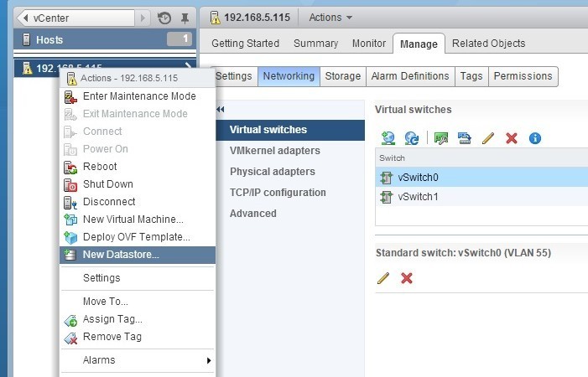Image resolution: width=588 pixels, height=377 pixels.
Task: Click red X remove switch icon
Action: click(512, 138)
